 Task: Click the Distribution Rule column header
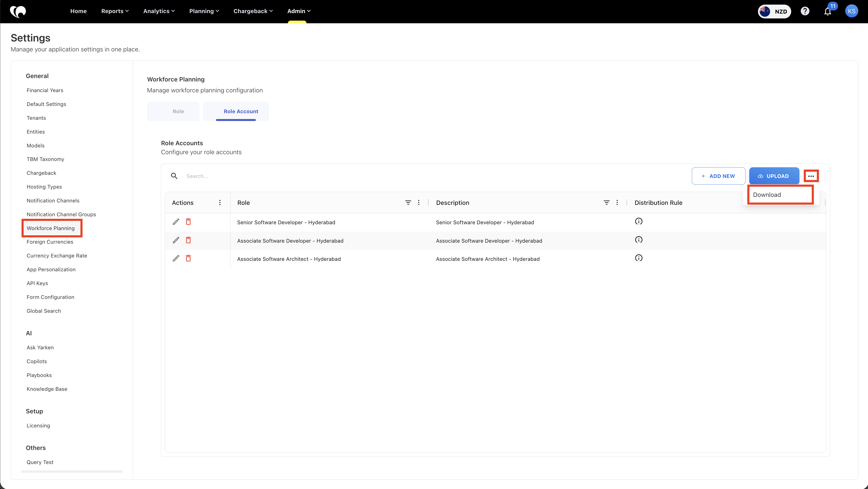[x=658, y=202]
